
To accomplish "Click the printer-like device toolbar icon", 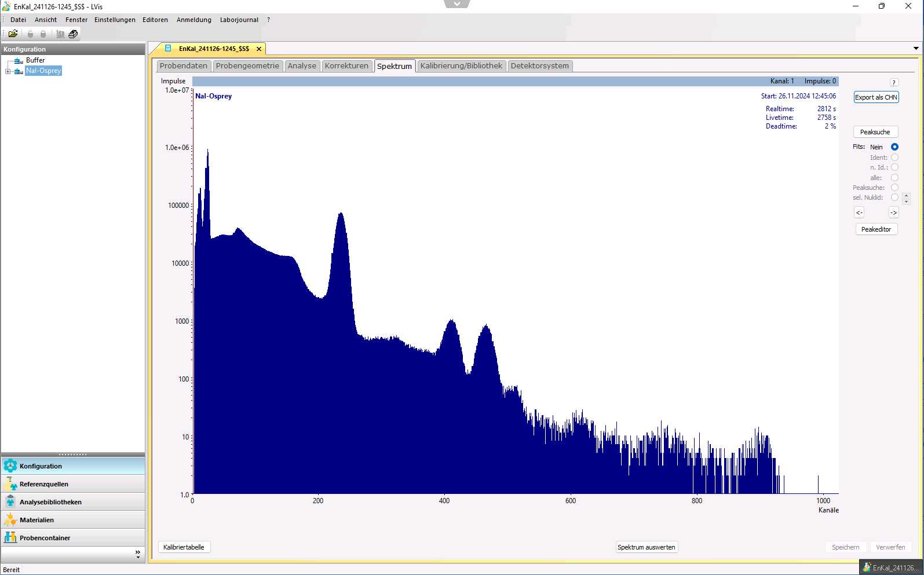I will point(73,34).
